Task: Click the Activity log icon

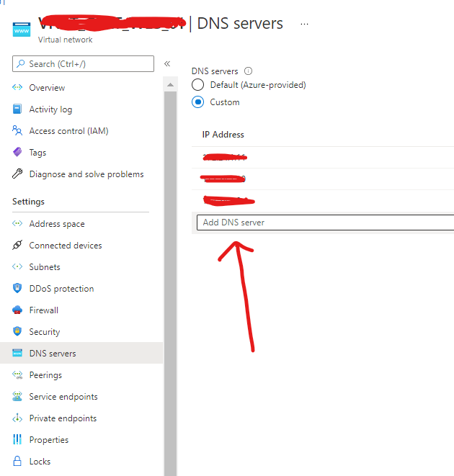Action: coord(17,109)
